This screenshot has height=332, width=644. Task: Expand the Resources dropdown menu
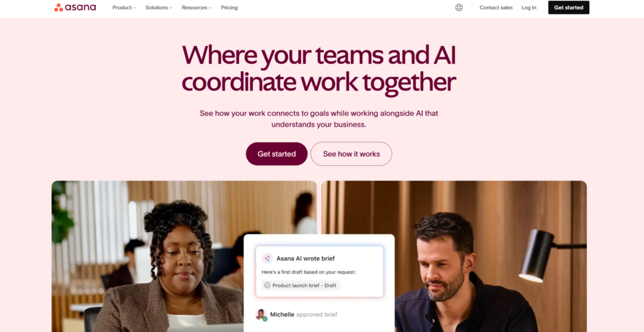click(197, 8)
